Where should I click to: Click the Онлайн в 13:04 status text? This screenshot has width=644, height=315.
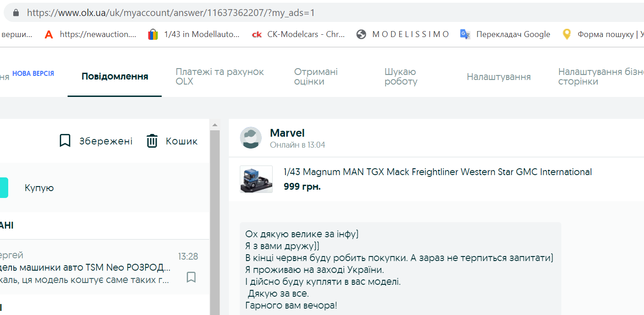[x=297, y=145]
